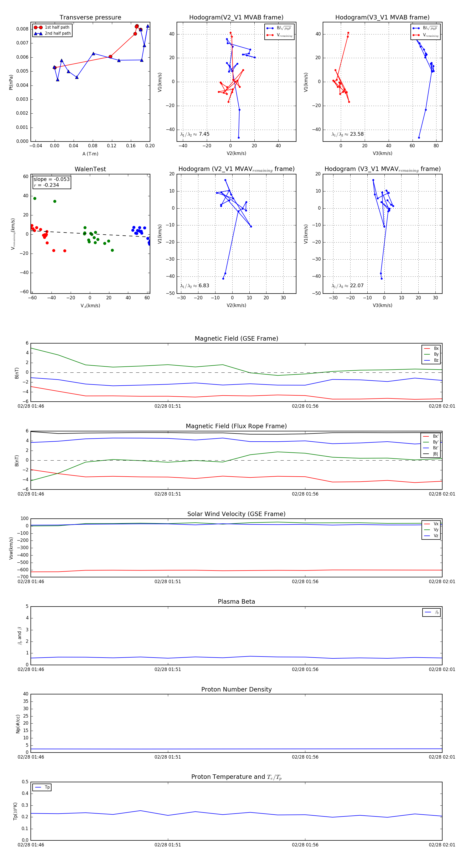Screen dimensions: 473x868
Task: Click the 'Hodogram(V2_V1 MVAB frame)' title
Action: pyautogui.click(x=236, y=17)
